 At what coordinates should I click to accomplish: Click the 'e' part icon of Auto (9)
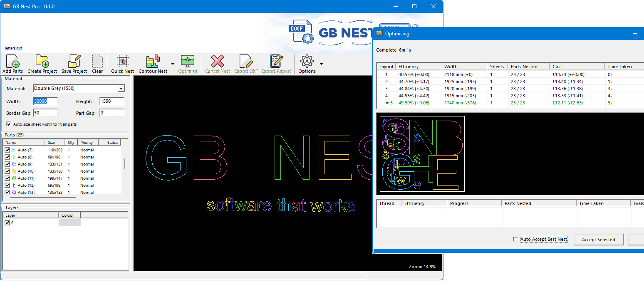(14, 164)
